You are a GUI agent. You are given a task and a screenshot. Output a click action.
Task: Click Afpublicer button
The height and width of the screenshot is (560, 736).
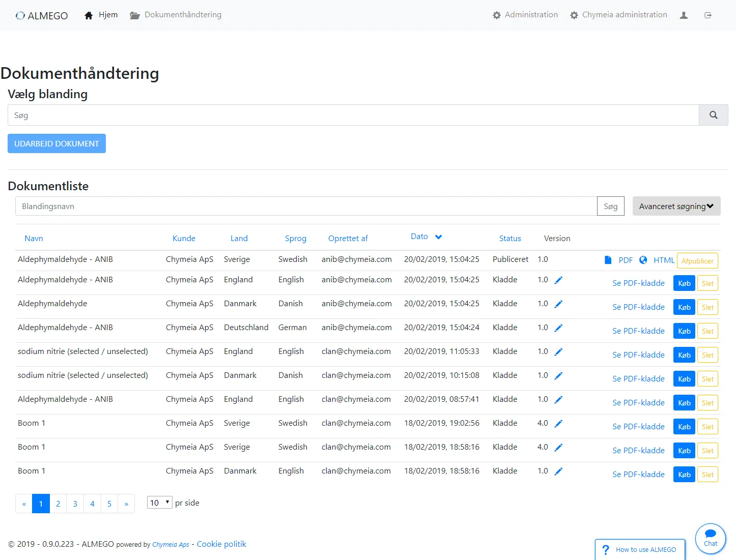697,261
